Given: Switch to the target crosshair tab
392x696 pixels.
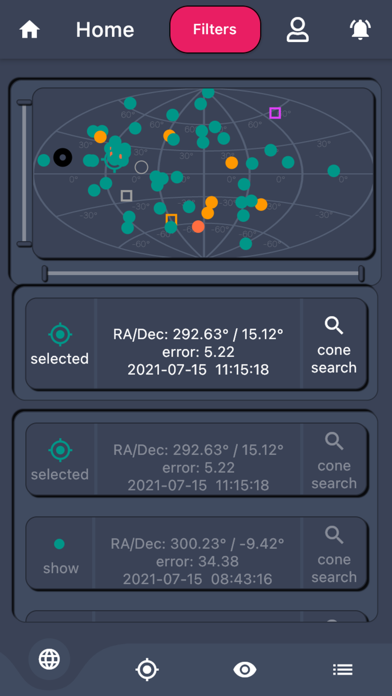Looking at the screenshot, I should (x=147, y=669).
